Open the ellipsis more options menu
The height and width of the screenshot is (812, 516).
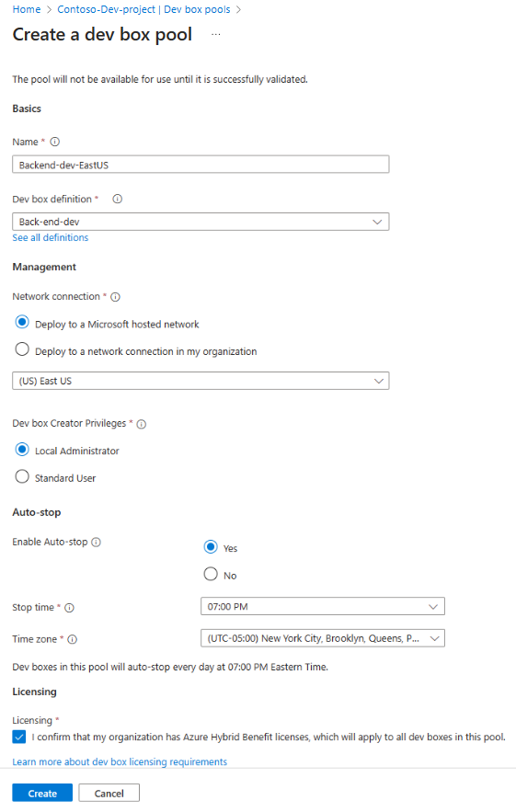click(216, 35)
